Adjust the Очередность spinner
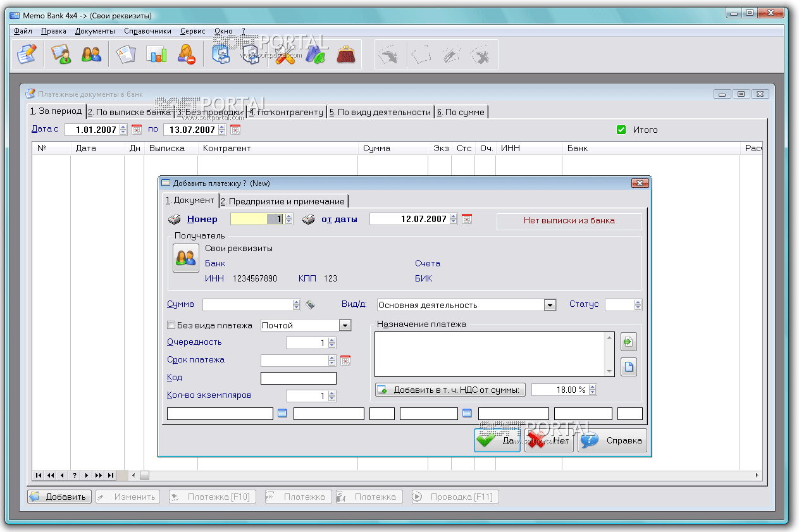Screen dimensions: 799x532 (332, 343)
